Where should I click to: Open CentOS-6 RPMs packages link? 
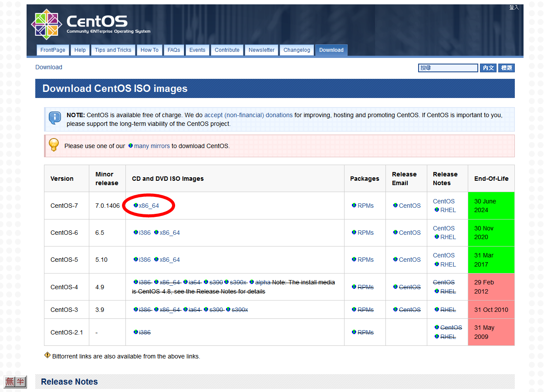365,233
